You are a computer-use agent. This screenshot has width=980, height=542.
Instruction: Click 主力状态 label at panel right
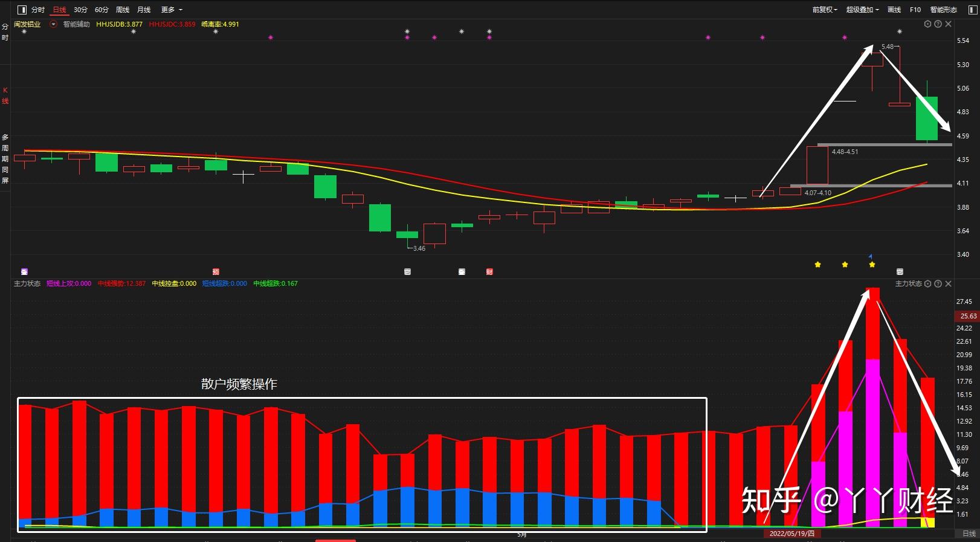point(908,283)
